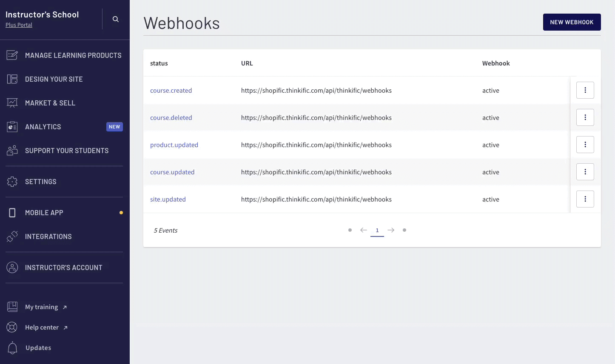Open the search with the magnifier icon
Image resolution: width=615 pixels, height=364 pixels.
click(x=115, y=19)
